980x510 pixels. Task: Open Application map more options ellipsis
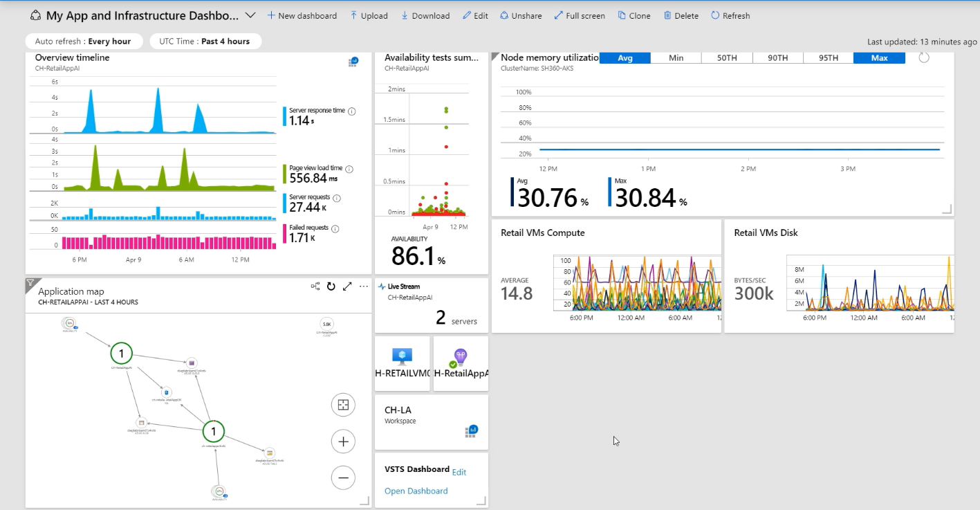click(363, 286)
